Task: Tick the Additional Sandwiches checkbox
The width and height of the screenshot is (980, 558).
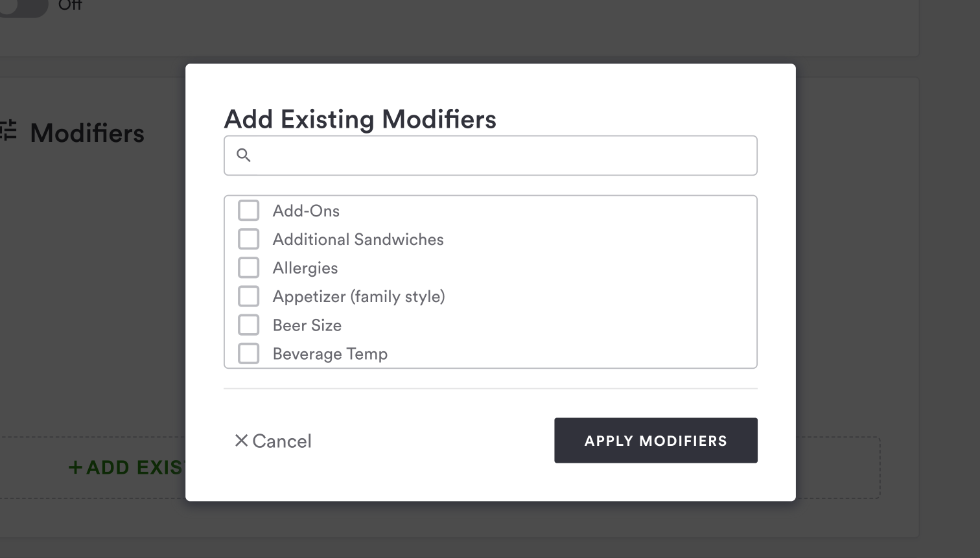Action: point(249,239)
